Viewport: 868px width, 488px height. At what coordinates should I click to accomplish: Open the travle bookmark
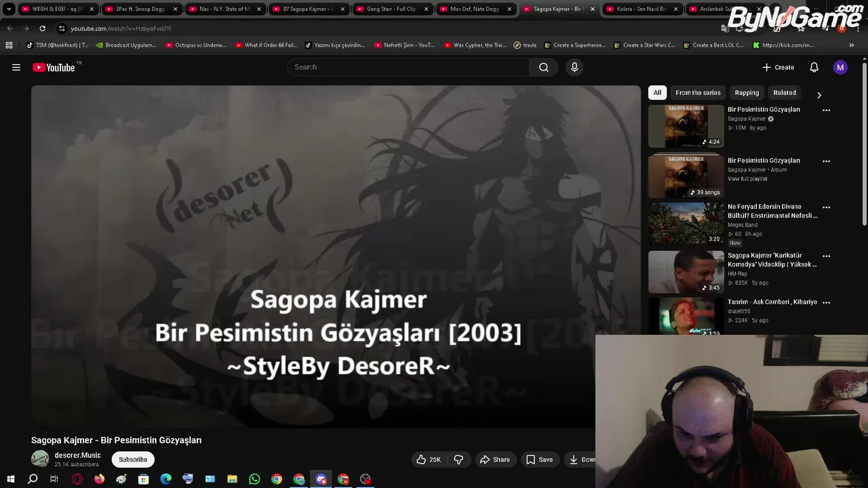click(525, 45)
